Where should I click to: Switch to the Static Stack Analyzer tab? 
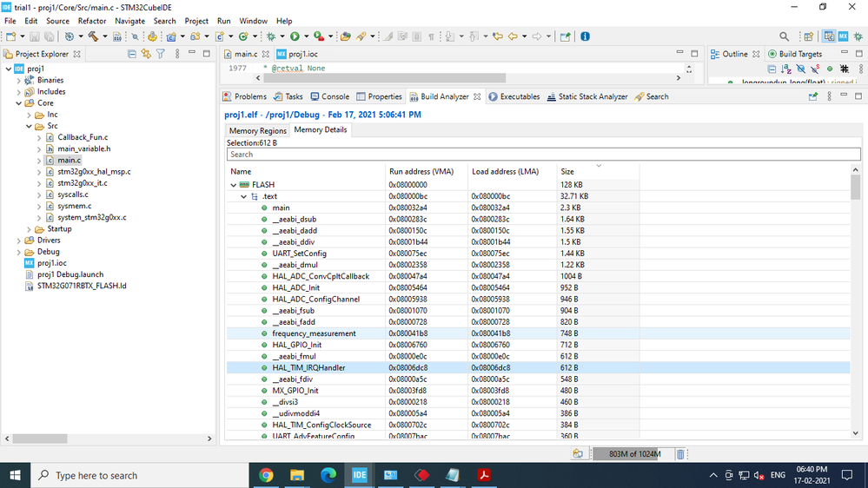(587, 96)
